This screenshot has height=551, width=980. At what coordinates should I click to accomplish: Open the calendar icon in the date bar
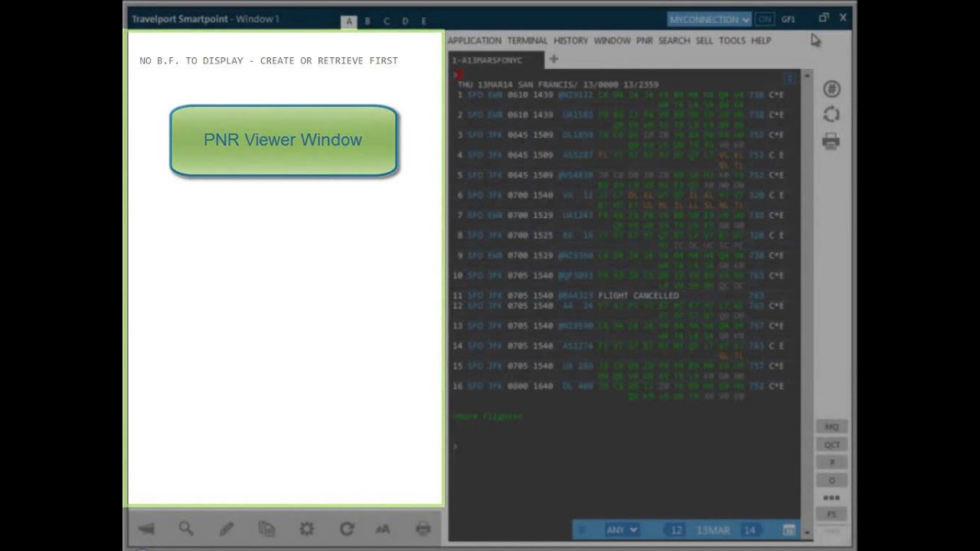[789, 530]
